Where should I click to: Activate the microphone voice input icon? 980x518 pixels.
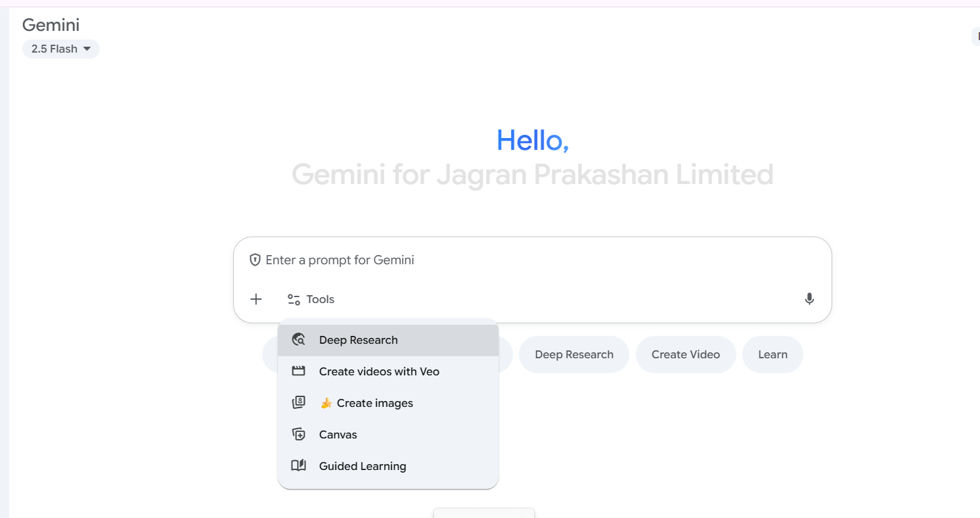pyautogui.click(x=809, y=298)
